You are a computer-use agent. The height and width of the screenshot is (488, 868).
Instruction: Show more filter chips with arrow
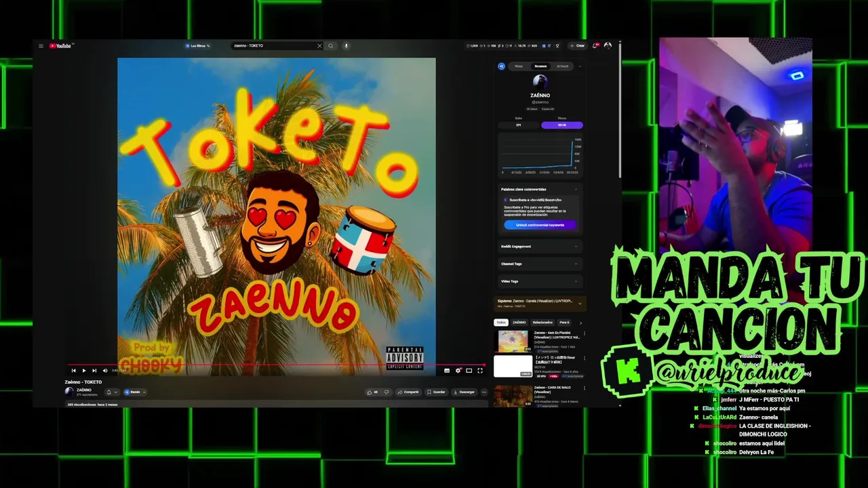pyautogui.click(x=580, y=323)
